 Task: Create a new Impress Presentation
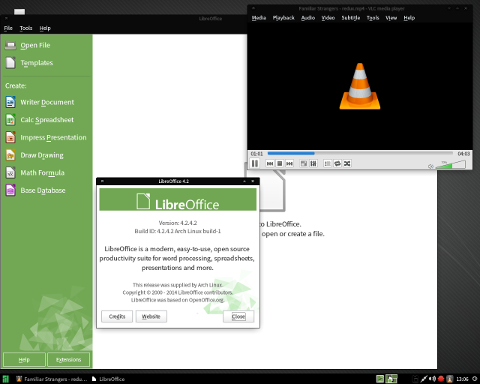coord(46,137)
